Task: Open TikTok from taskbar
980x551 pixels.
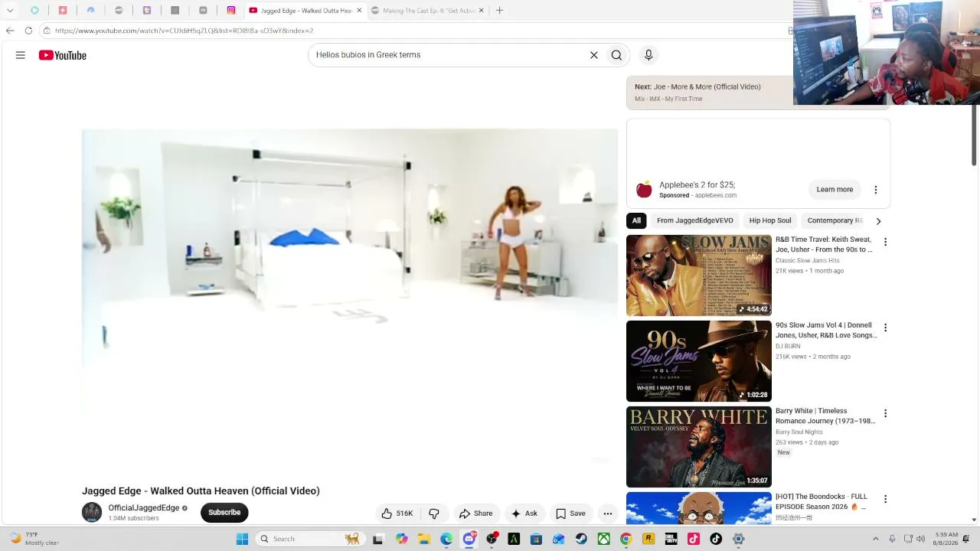Action: tap(716, 539)
